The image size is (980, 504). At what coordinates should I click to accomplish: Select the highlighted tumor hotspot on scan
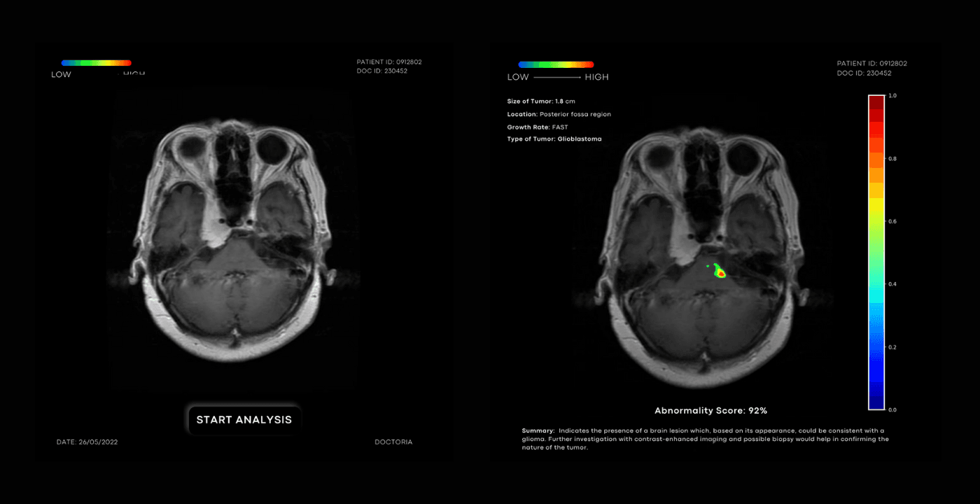click(x=720, y=273)
